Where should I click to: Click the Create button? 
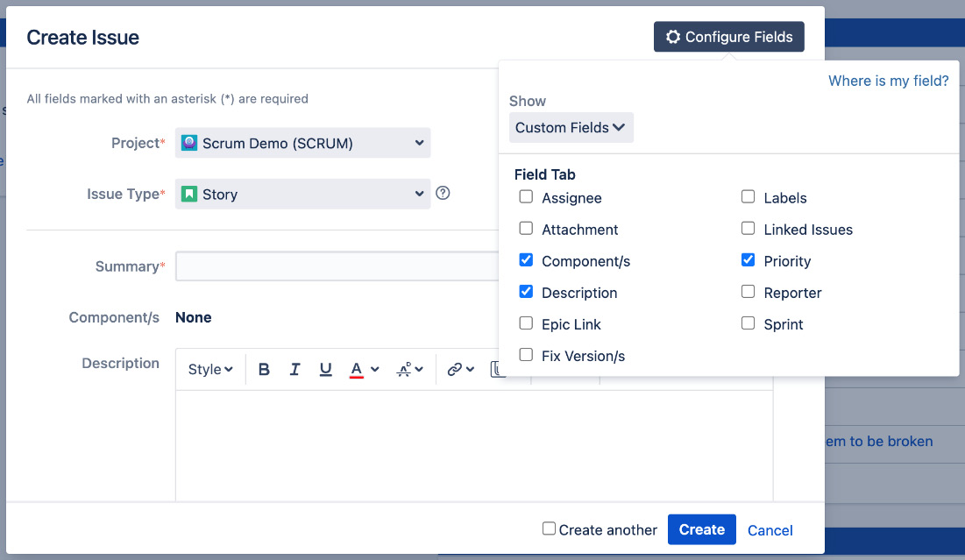point(701,529)
